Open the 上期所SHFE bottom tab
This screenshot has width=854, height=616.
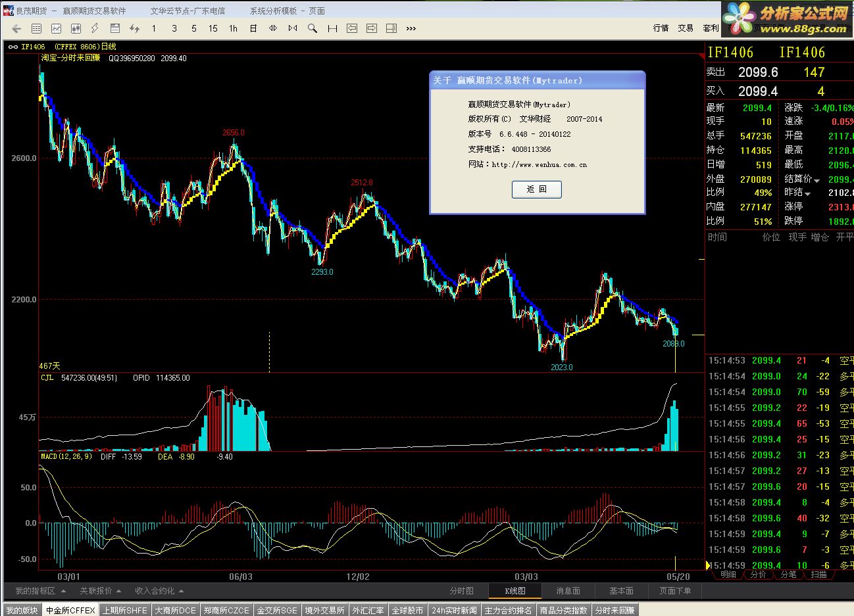(x=125, y=610)
